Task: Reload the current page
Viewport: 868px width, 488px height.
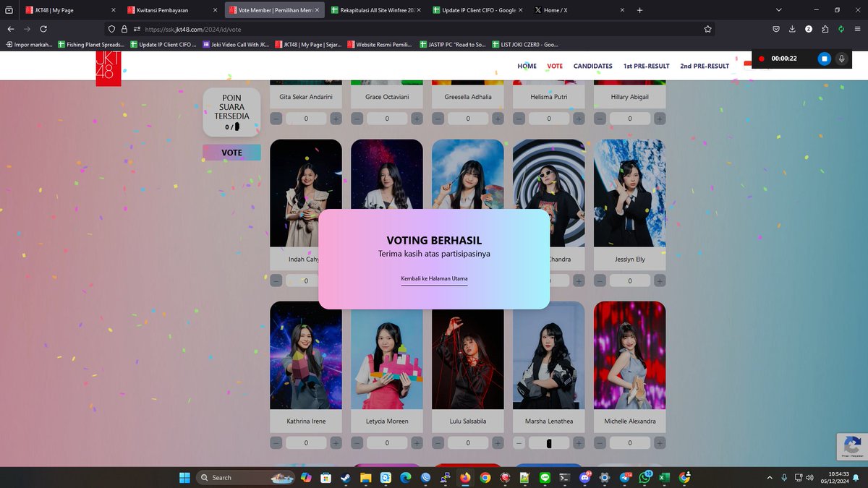Action: 43,29
